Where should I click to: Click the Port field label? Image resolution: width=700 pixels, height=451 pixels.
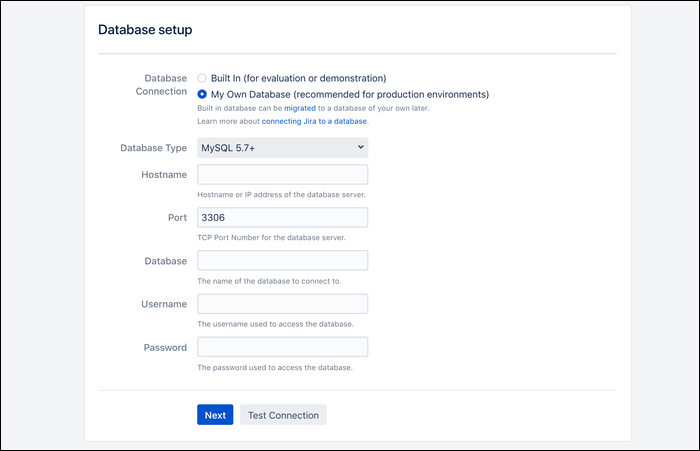tap(177, 217)
